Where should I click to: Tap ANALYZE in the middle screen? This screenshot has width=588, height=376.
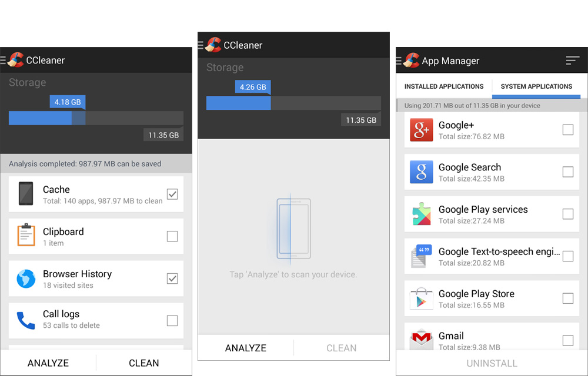point(246,348)
